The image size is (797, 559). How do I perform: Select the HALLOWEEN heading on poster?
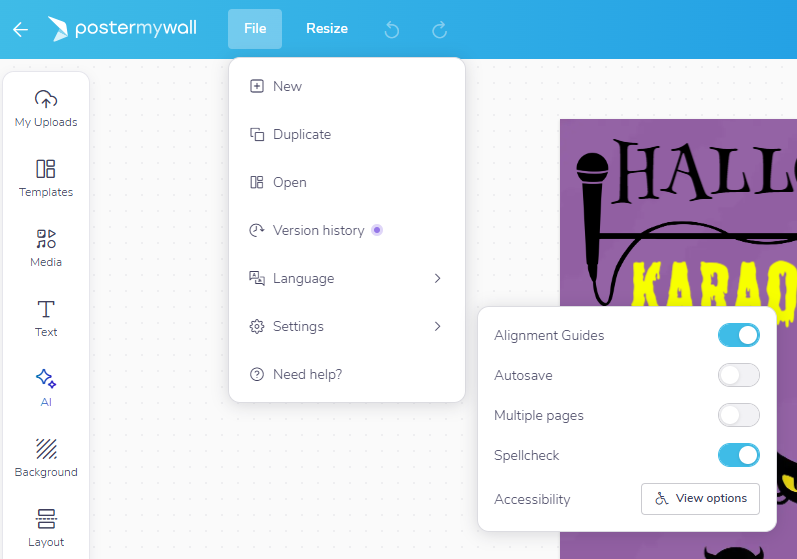point(704,172)
